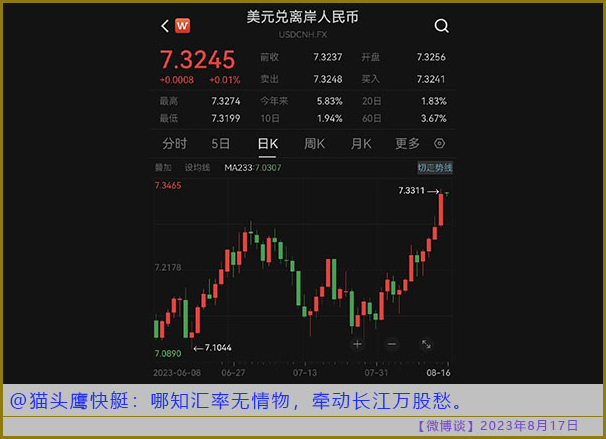Screen dimensions: 606x439
Task: Open search with the magnifier icon
Action: pos(441,26)
